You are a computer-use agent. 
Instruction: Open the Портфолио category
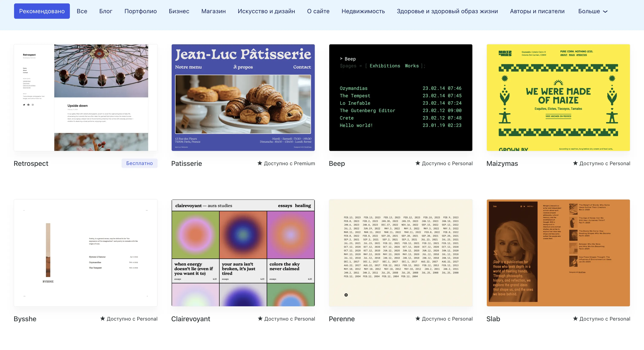141,11
